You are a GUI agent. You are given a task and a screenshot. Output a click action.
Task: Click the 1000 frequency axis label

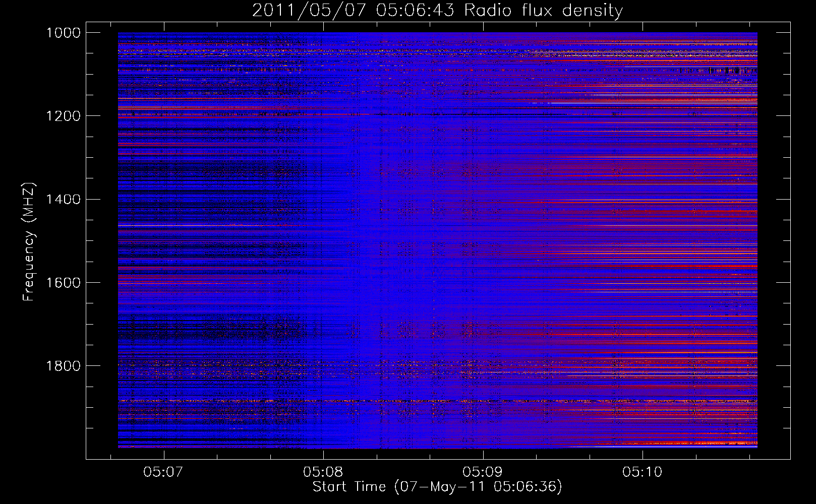click(63, 33)
